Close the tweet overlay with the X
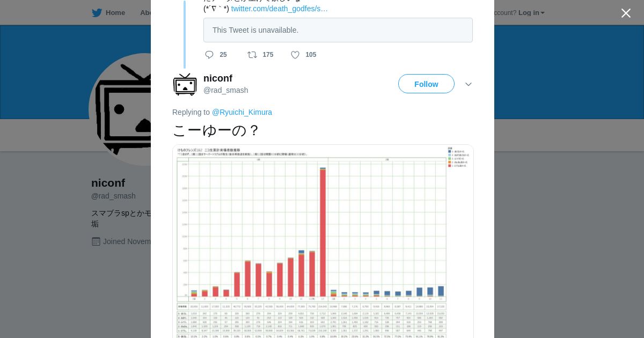This screenshot has height=338, width=644. [x=626, y=13]
